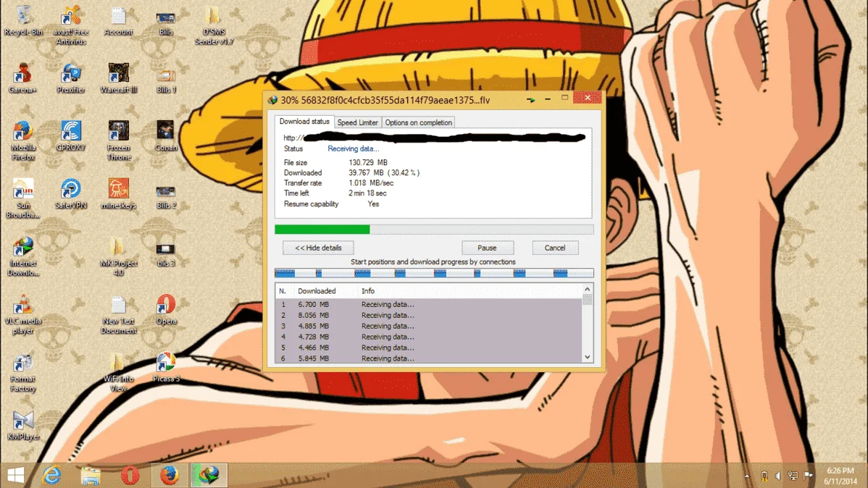
Task: Switch to Internet Download Manager in taskbar
Action: click(209, 475)
